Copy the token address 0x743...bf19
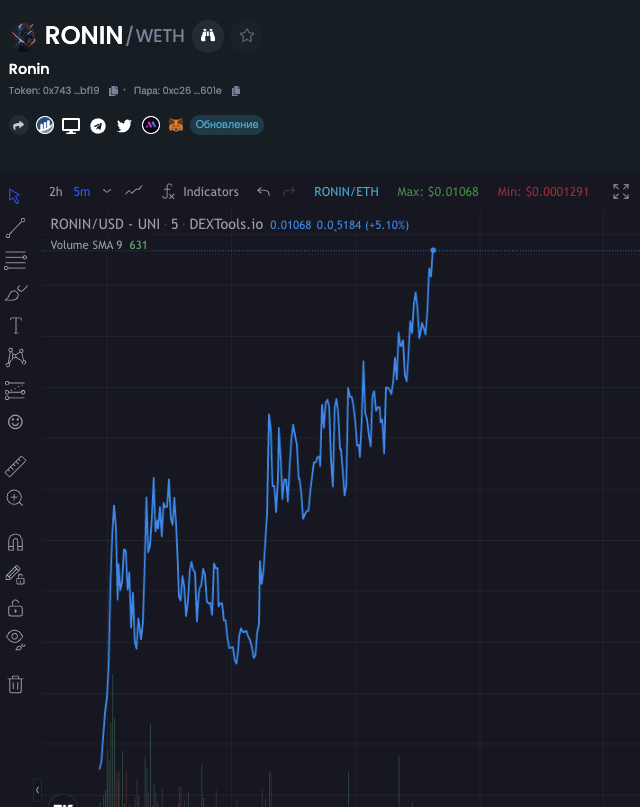Viewport: 640px width, 807px height. 114,91
